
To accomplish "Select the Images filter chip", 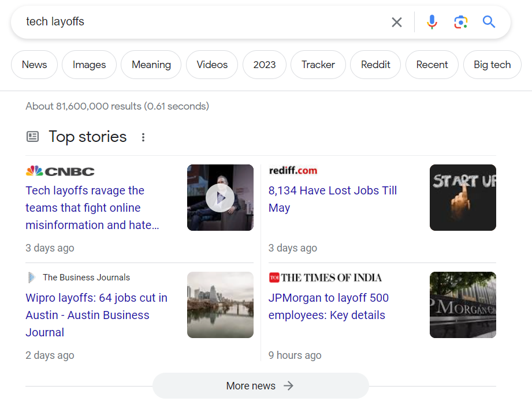I will [89, 65].
